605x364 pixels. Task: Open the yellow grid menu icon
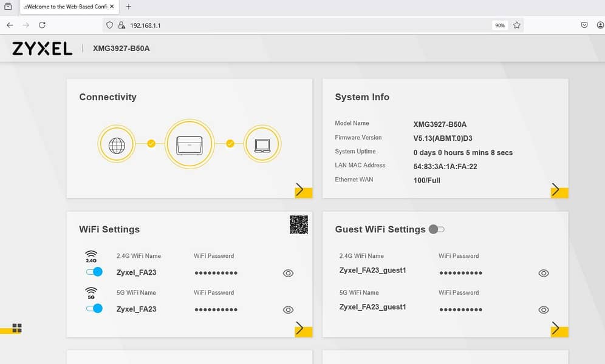tap(17, 328)
